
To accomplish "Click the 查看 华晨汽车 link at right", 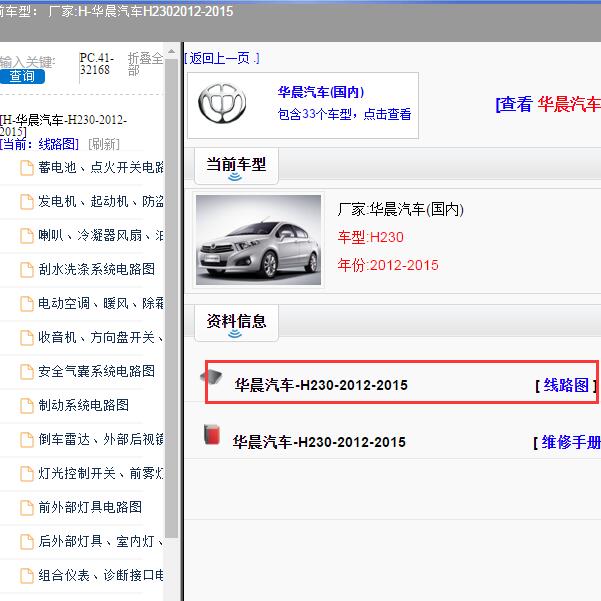I will [548, 104].
